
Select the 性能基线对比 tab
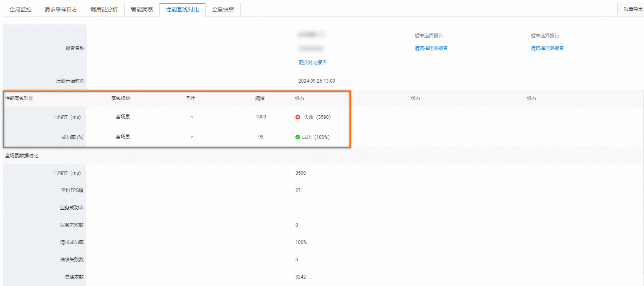[182, 9]
